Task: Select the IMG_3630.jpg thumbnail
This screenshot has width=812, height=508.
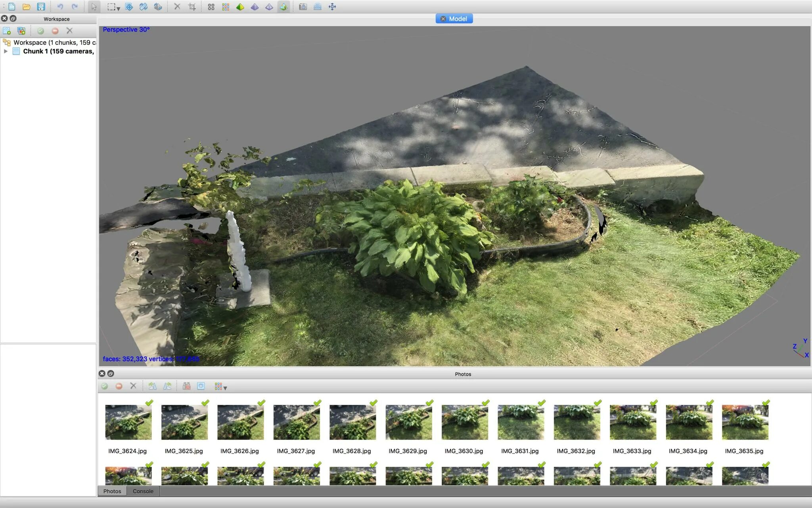Action: 464,422
